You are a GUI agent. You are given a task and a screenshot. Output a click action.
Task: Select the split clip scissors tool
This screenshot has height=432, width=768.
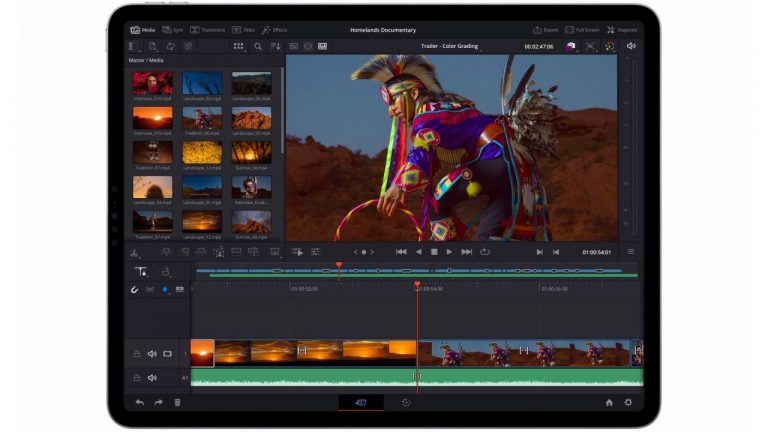134,253
